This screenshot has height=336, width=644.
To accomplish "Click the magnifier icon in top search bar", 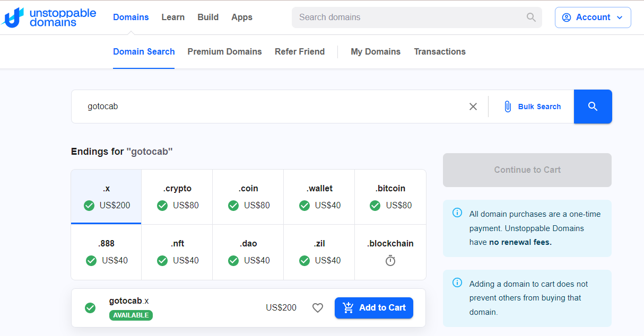I will pyautogui.click(x=531, y=17).
